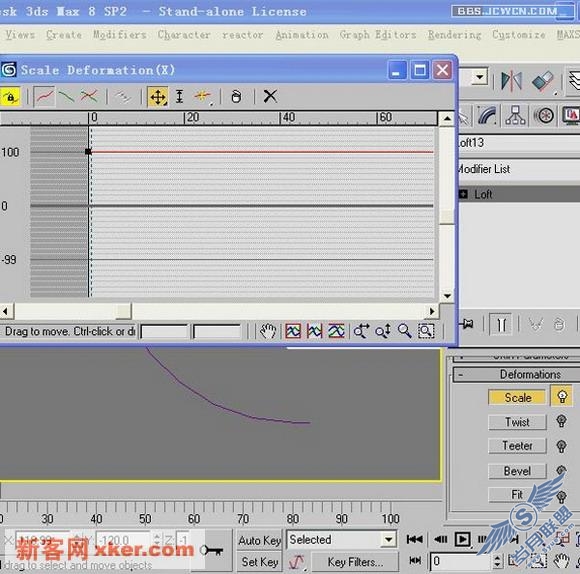The image size is (580, 574).
Task: Click the Scale deformation button
Action: 517,397
